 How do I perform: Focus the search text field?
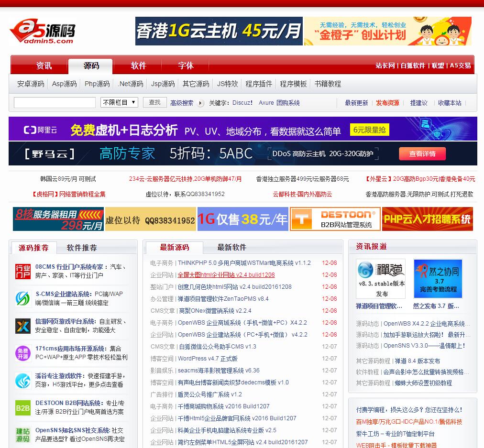point(55,102)
